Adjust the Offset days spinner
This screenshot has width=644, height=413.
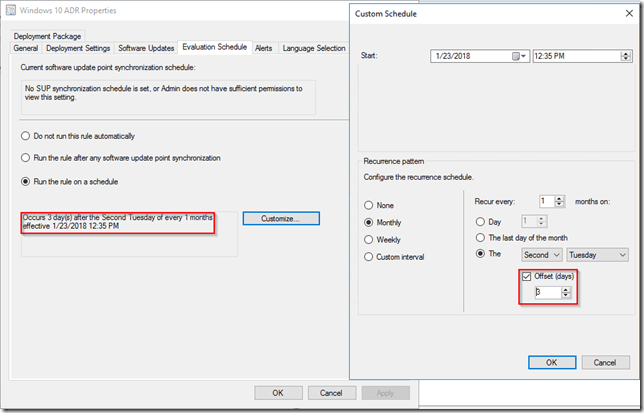pyautogui.click(x=566, y=292)
